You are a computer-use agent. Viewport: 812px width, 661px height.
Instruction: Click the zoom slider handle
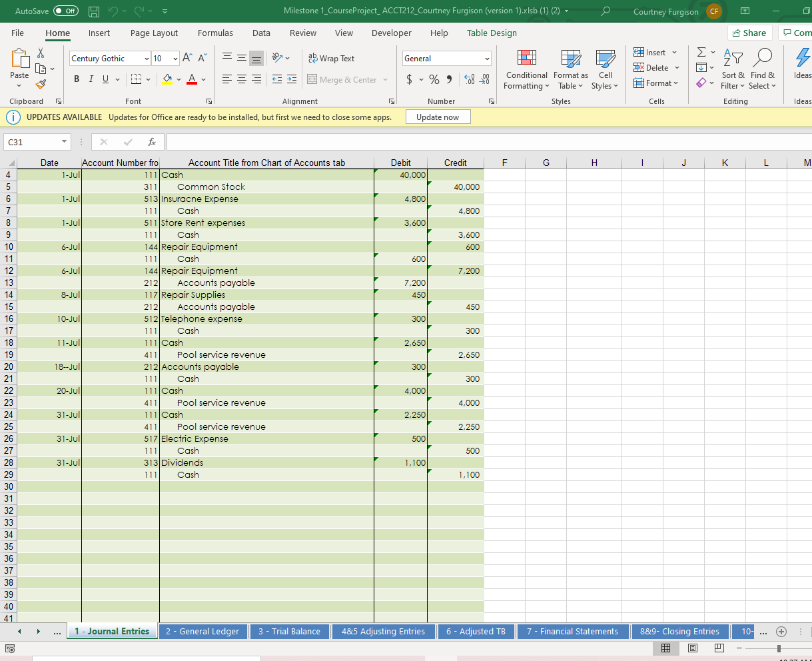[x=779, y=648]
